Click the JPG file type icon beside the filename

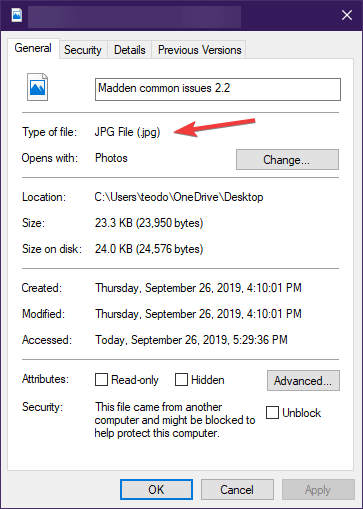[37, 87]
